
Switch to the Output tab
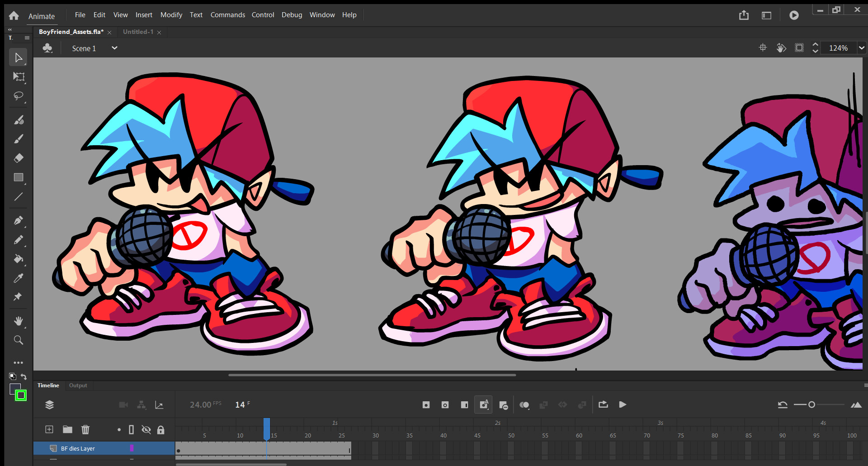click(x=78, y=385)
